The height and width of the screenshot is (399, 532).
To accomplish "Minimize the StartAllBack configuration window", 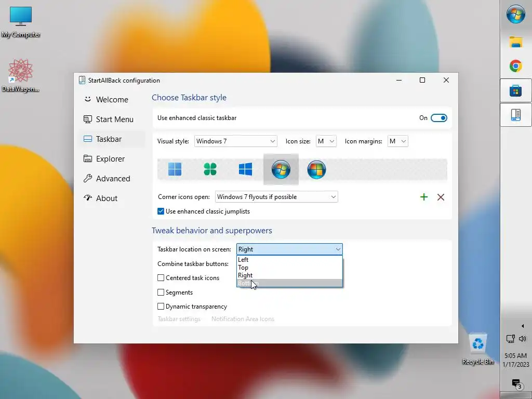I will (399, 80).
